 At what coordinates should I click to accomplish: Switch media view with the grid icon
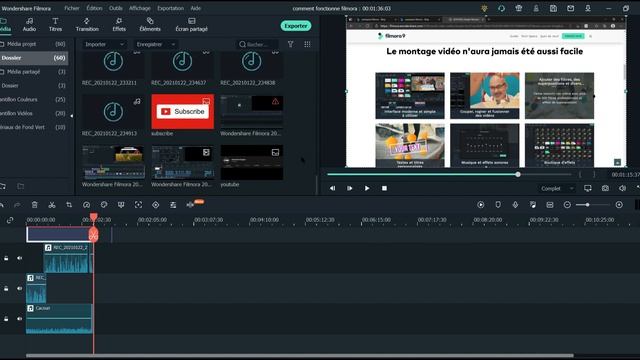pos(307,44)
